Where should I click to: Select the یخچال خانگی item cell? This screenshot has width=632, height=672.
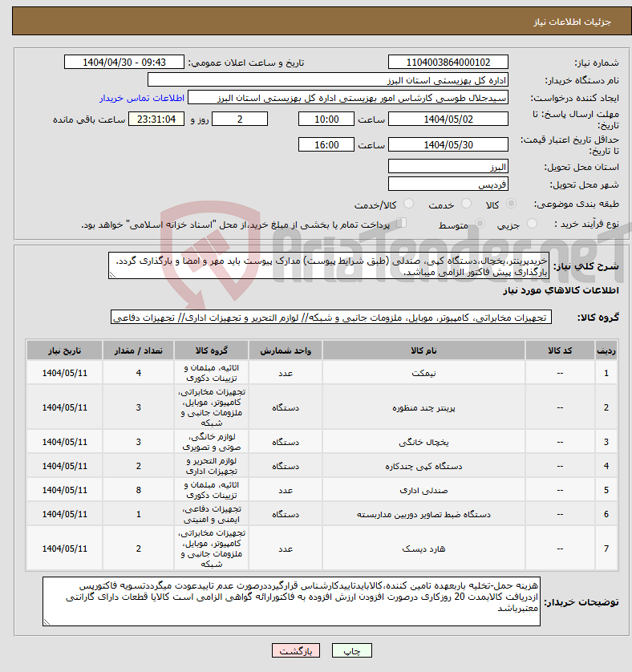(x=423, y=442)
